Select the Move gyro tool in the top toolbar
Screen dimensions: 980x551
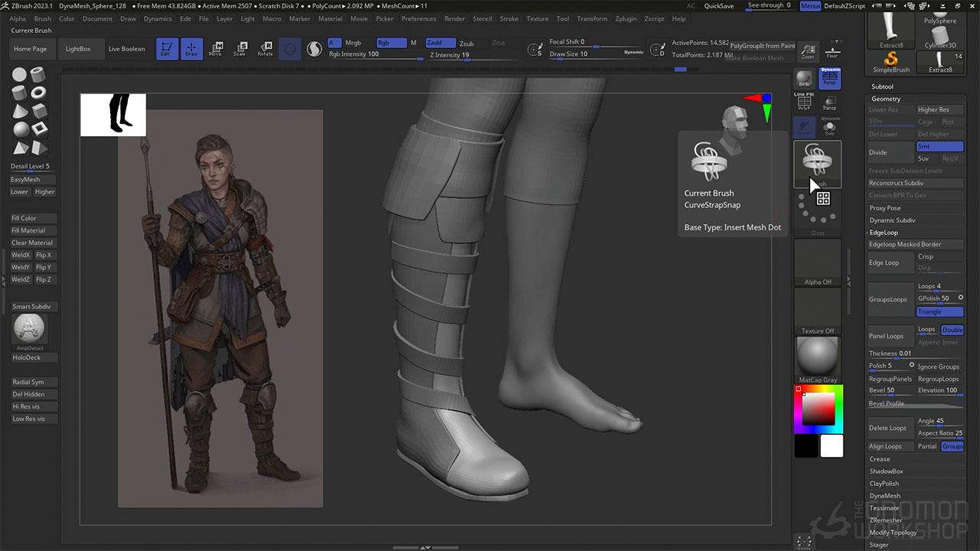(217, 48)
